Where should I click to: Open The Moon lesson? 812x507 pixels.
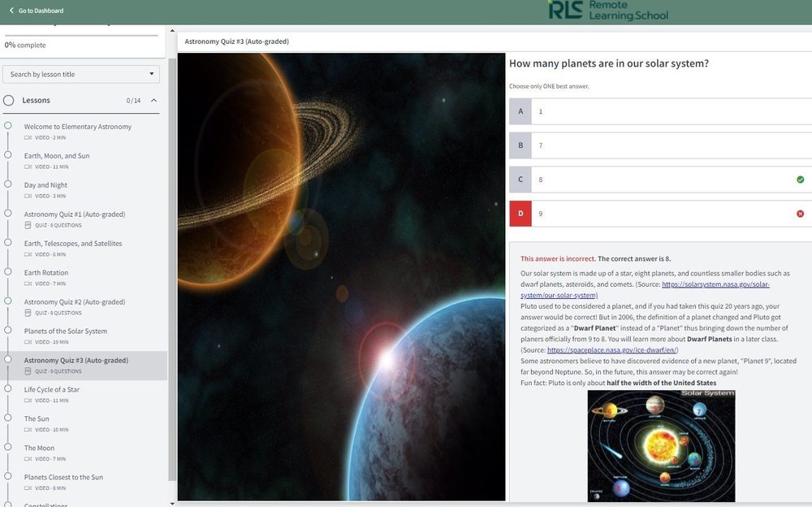(x=39, y=448)
